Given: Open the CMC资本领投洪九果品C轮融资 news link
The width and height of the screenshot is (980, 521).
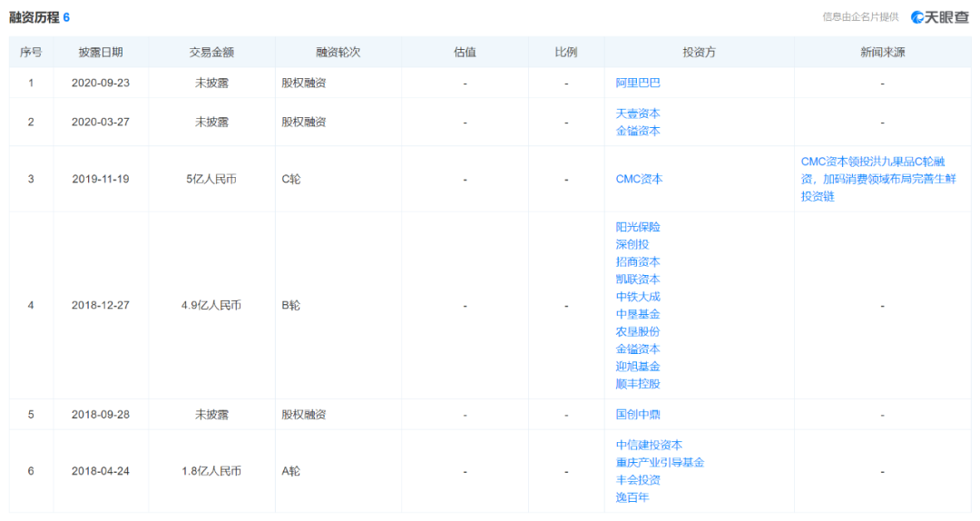Looking at the screenshot, I should (x=878, y=179).
